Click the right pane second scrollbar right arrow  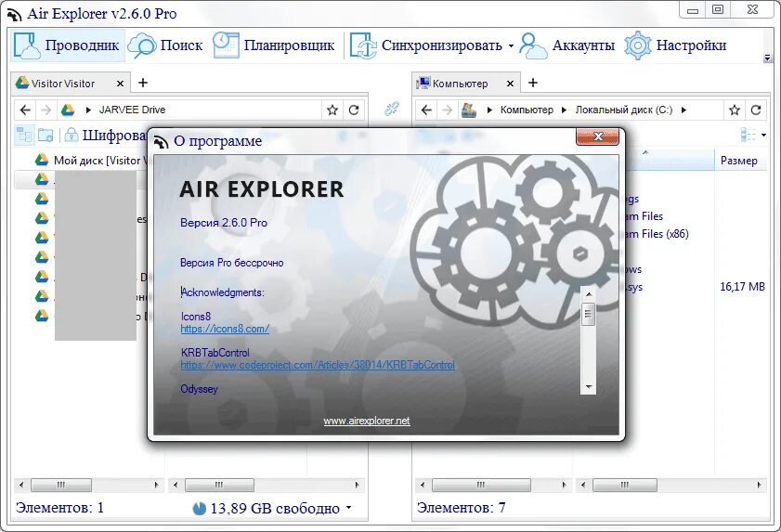759,485
